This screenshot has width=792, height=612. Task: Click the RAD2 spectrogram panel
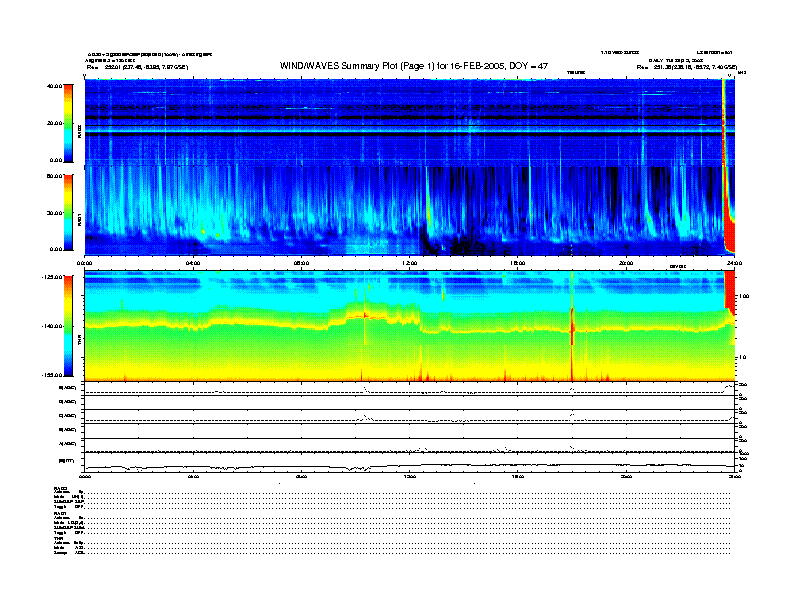(x=410, y=122)
